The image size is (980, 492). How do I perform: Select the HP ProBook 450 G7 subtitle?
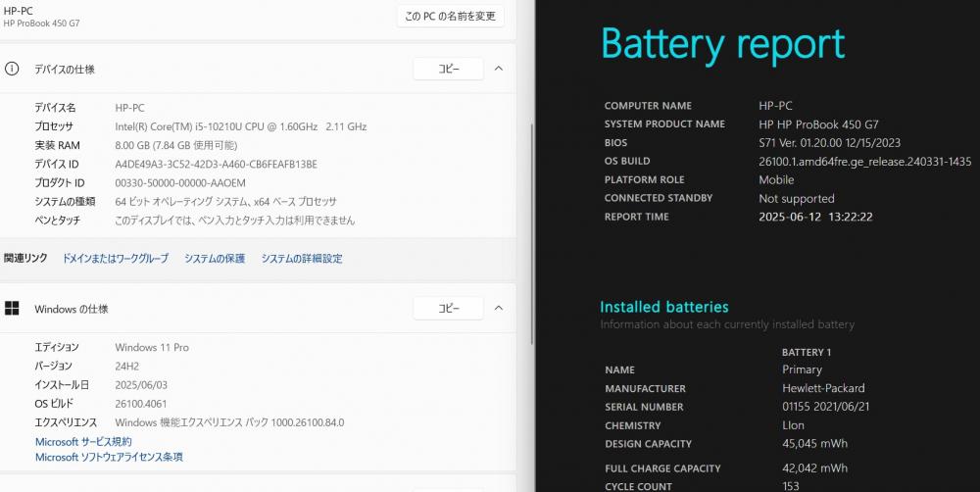click(x=41, y=24)
